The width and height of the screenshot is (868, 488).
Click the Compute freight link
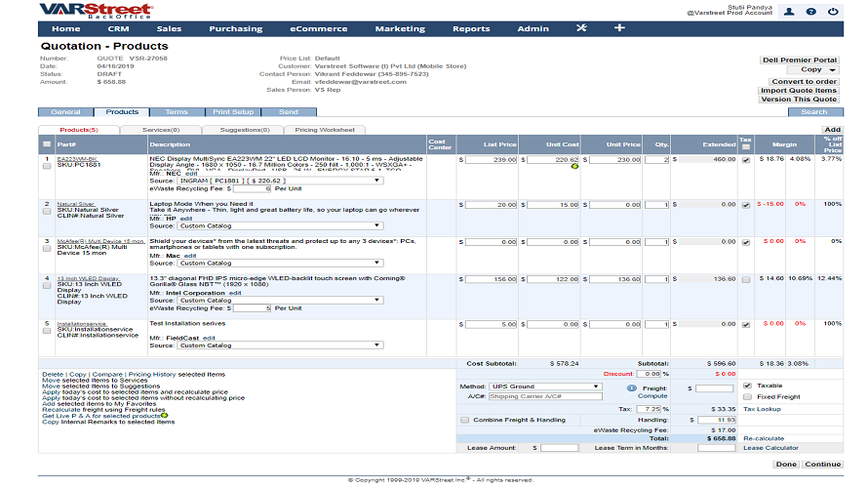click(652, 396)
